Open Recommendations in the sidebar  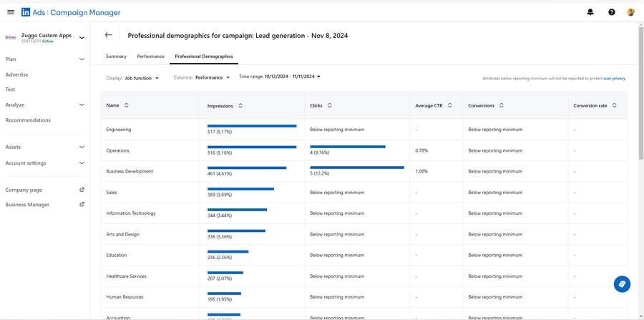tap(28, 120)
